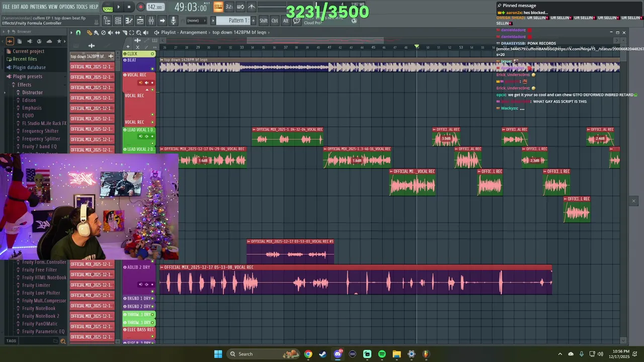Open the playlist options menu arrow before magnet

[71, 33]
